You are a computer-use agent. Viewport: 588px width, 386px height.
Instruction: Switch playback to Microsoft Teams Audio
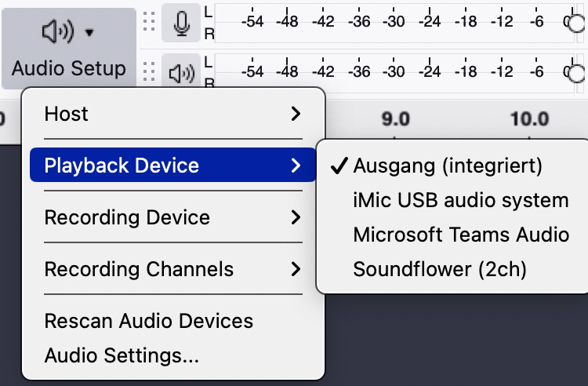click(x=460, y=235)
